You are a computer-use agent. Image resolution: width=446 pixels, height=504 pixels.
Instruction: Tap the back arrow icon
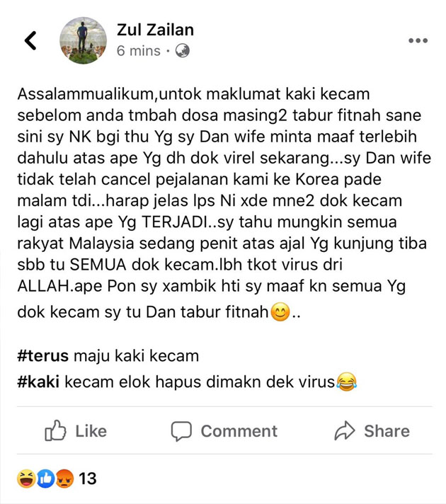pos(30,40)
